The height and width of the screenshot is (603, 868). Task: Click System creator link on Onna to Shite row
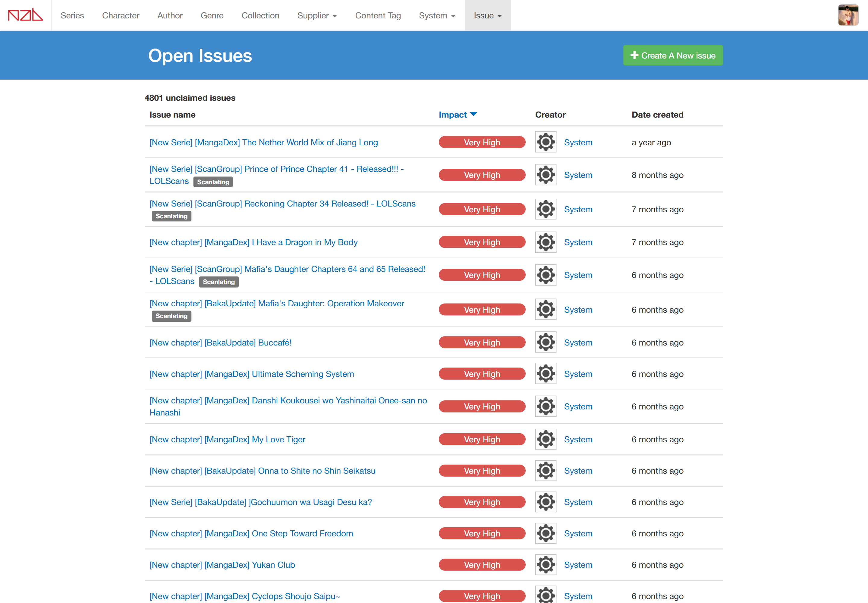coord(578,471)
